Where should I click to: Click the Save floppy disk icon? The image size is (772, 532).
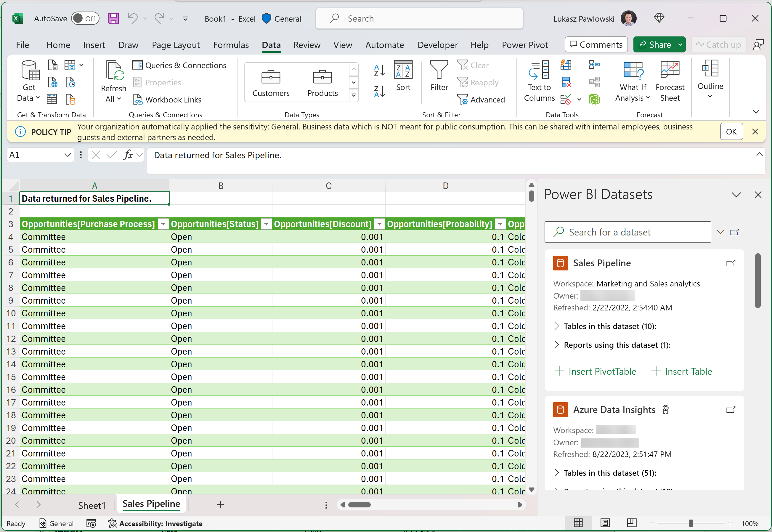113,19
